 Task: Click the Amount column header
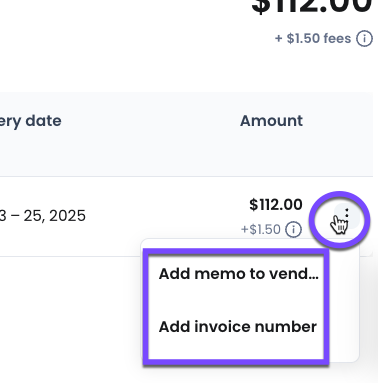click(x=271, y=121)
